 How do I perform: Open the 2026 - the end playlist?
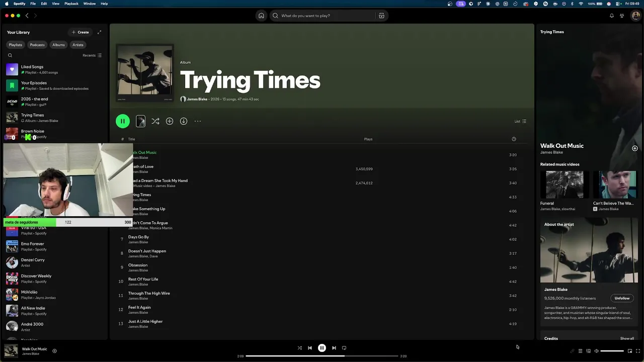54,102
